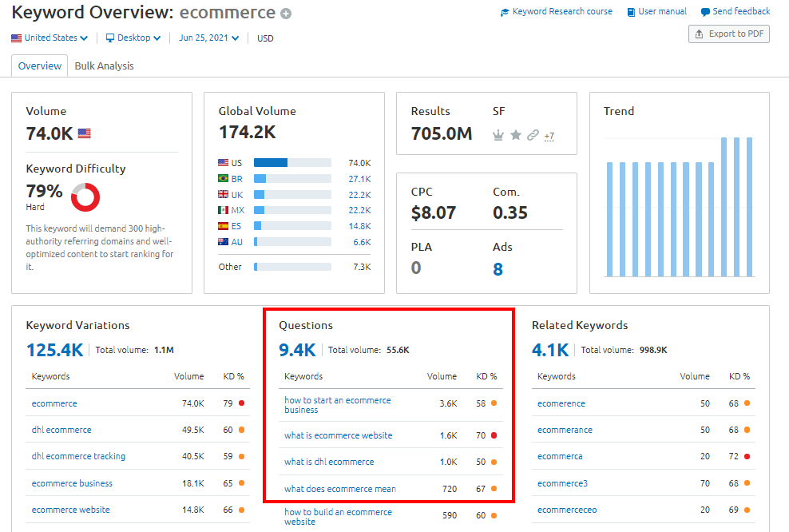Expand the United States country dropdown
Screen dimensions: 789x532
coord(50,38)
